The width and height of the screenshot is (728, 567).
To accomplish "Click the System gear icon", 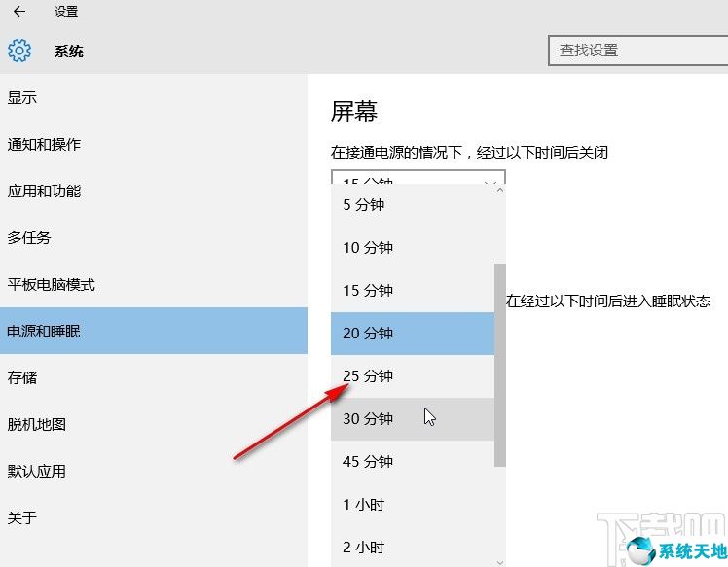I will point(19,51).
